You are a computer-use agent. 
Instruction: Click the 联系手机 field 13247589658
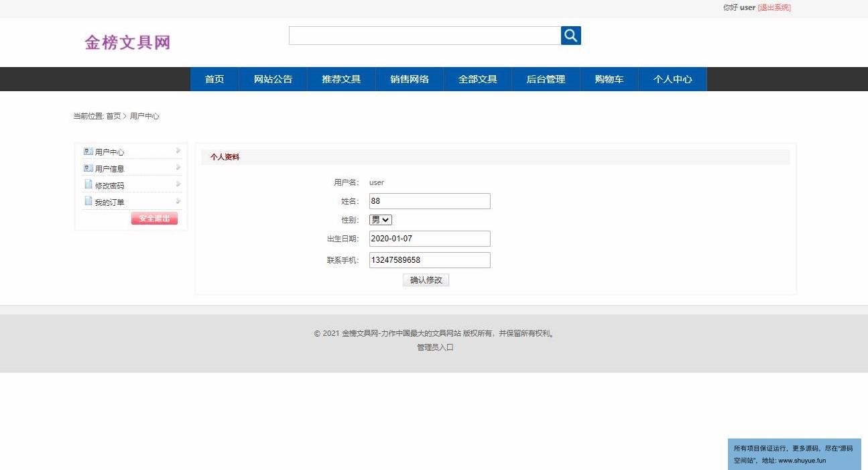click(430, 260)
